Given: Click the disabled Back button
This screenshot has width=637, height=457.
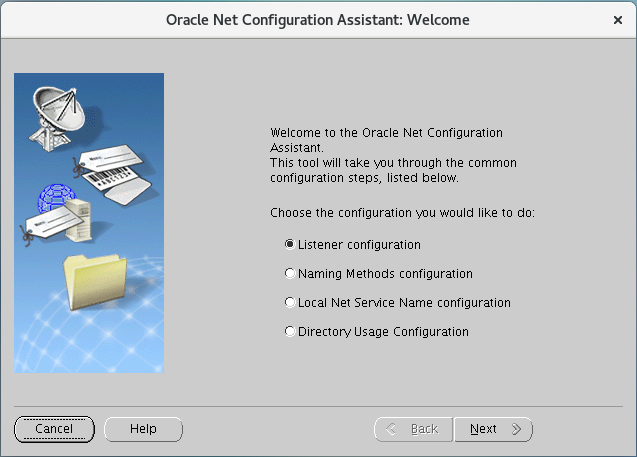Looking at the screenshot, I should (x=413, y=429).
